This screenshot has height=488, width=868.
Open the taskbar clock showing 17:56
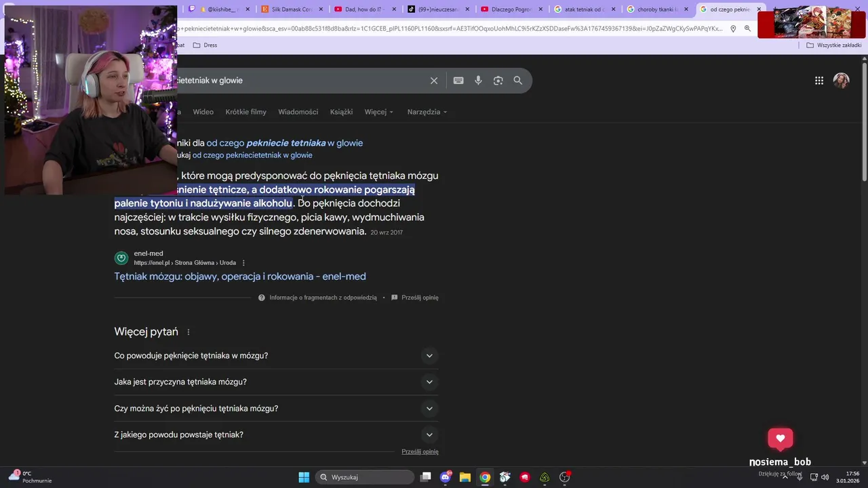(848, 477)
